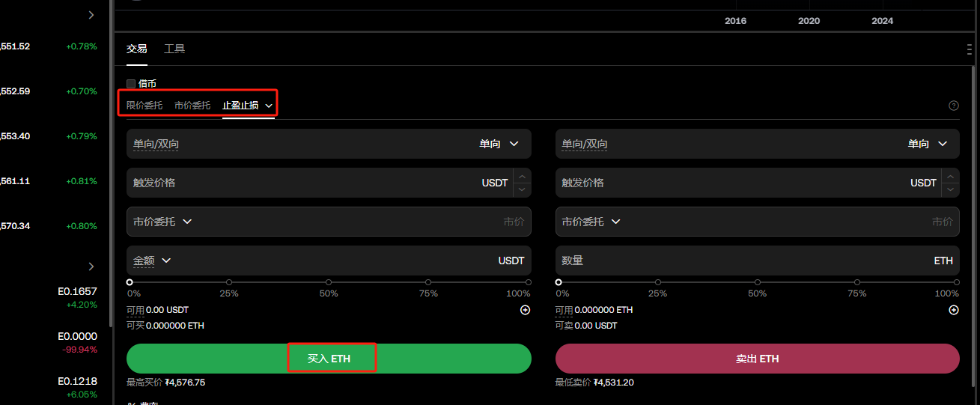Click the left list vertical scrollbar
The width and height of the screenshot is (980, 405).
pos(112,165)
